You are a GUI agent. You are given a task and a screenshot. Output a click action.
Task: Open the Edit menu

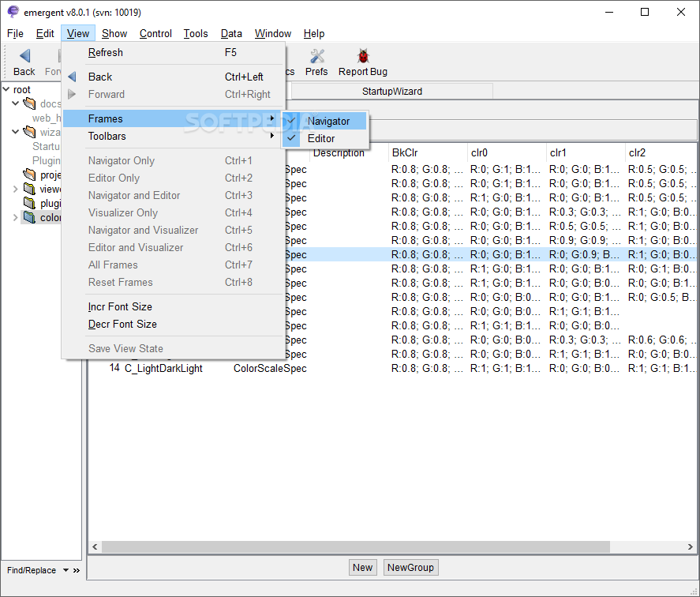45,33
